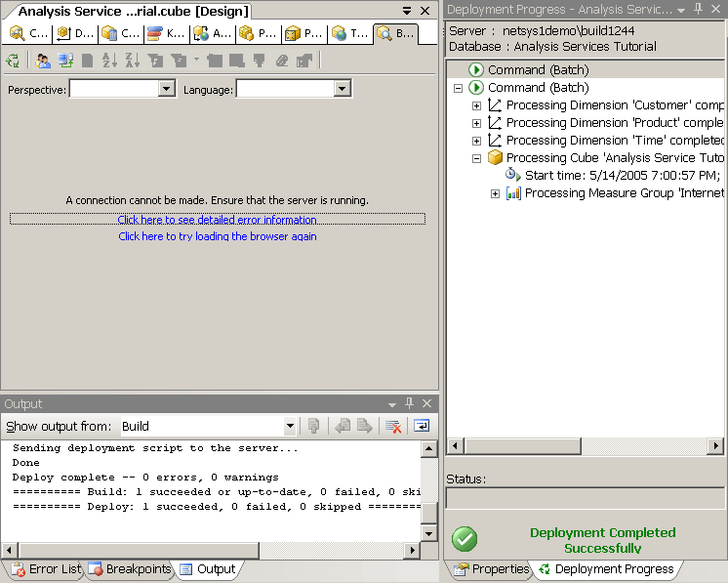Click Deployment Progress horizontal scrollbar right arrow
Viewport: 728px width, 583px height.
click(715, 446)
